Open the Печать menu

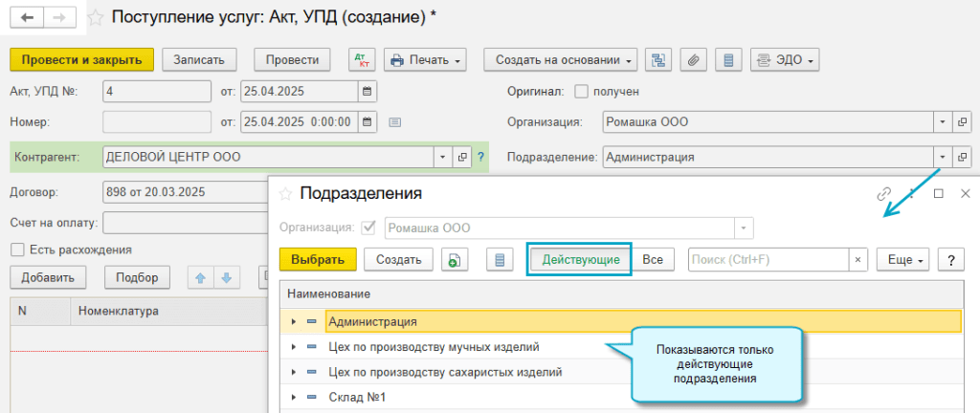coord(425,60)
